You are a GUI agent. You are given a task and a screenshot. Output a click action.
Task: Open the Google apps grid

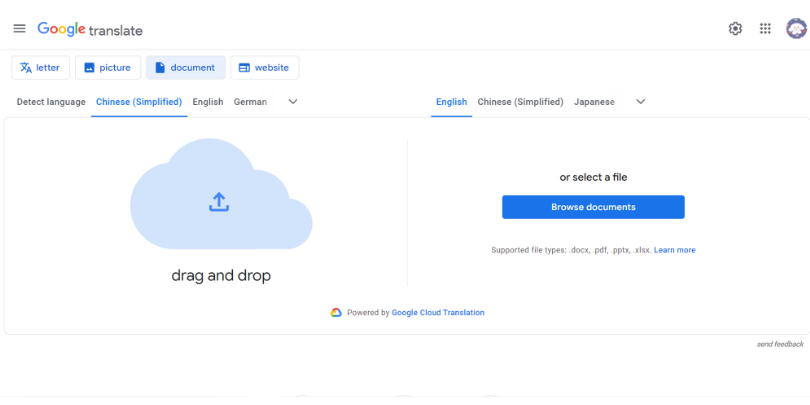pyautogui.click(x=765, y=29)
